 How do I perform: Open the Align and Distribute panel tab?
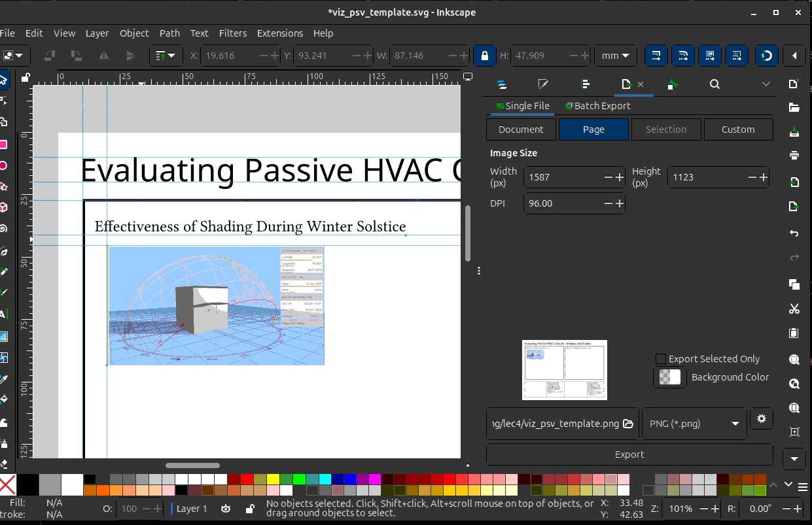[x=586, y=84]
